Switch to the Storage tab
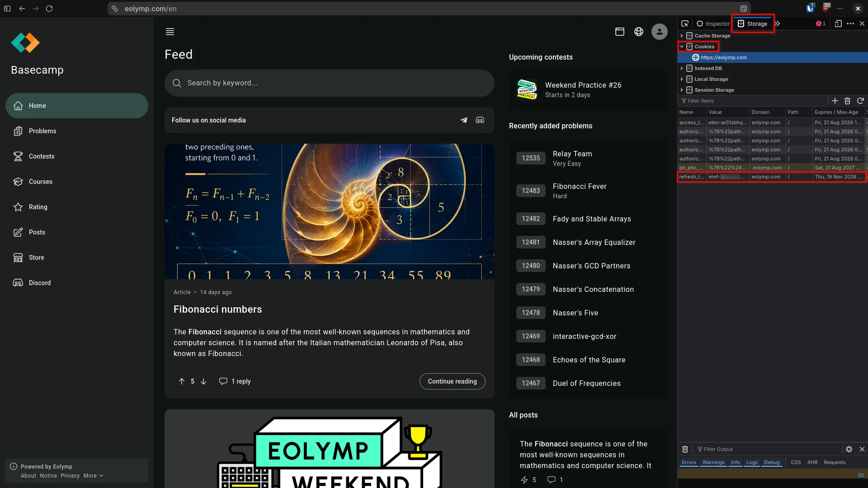 753,23
